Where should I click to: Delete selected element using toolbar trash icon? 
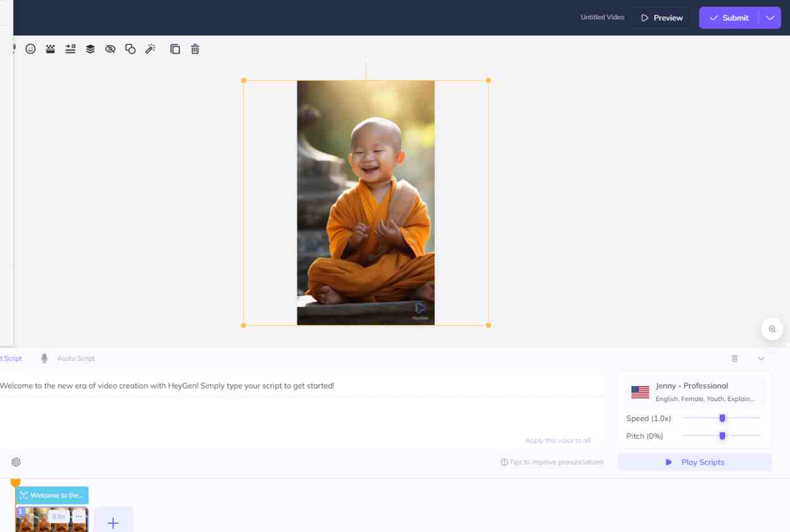pyautogui.click(x=195, y=49)
